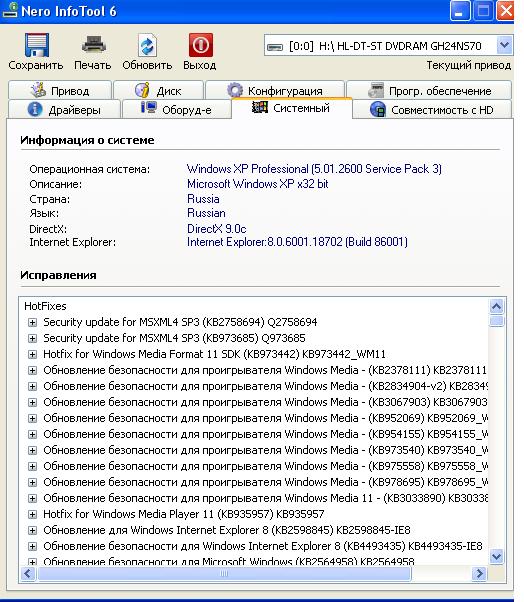The width and height of the screenshot is (524, 602).
Task: Click the Microsoft Windows XP x32 bit text
Action: tap(258, 184)
